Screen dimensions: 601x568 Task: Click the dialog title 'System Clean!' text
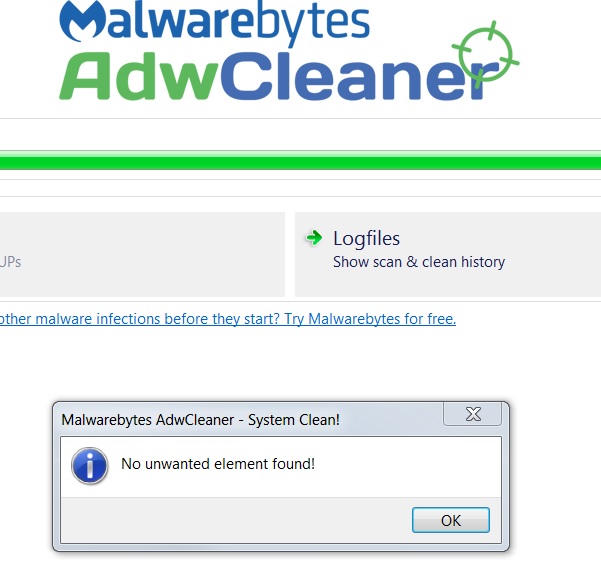294,420
